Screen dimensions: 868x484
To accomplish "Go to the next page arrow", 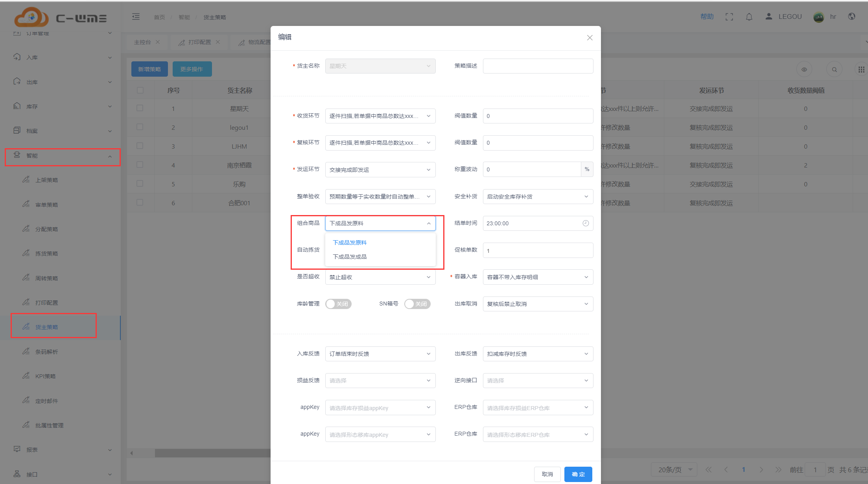I will point(761,469).
